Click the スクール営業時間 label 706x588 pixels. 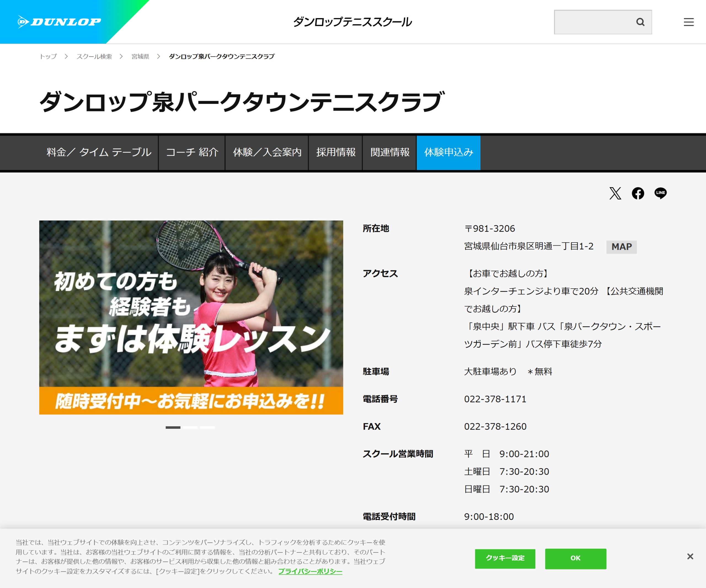point(398,454)
